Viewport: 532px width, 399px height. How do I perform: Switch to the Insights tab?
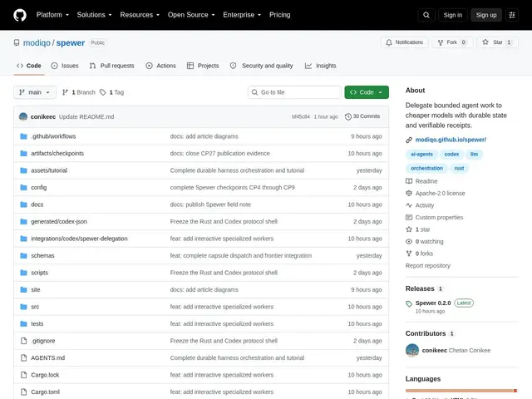(x=320, y=66)
